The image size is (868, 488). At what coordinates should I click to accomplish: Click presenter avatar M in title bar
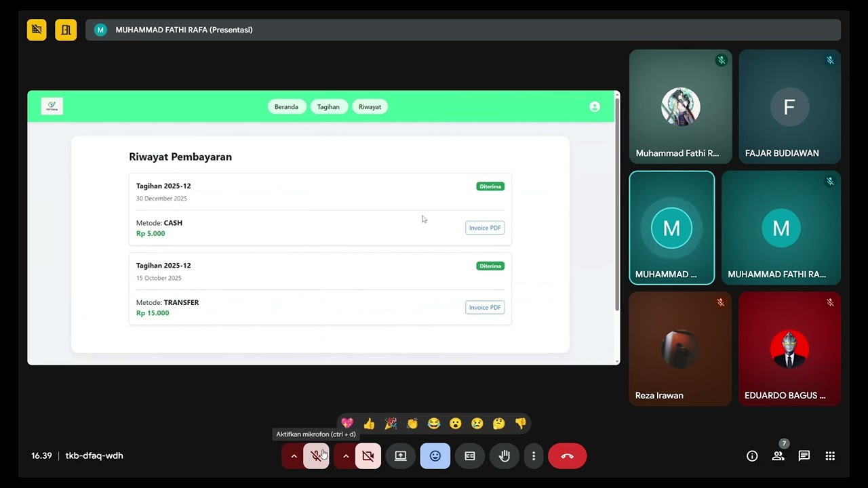point(100,30)
